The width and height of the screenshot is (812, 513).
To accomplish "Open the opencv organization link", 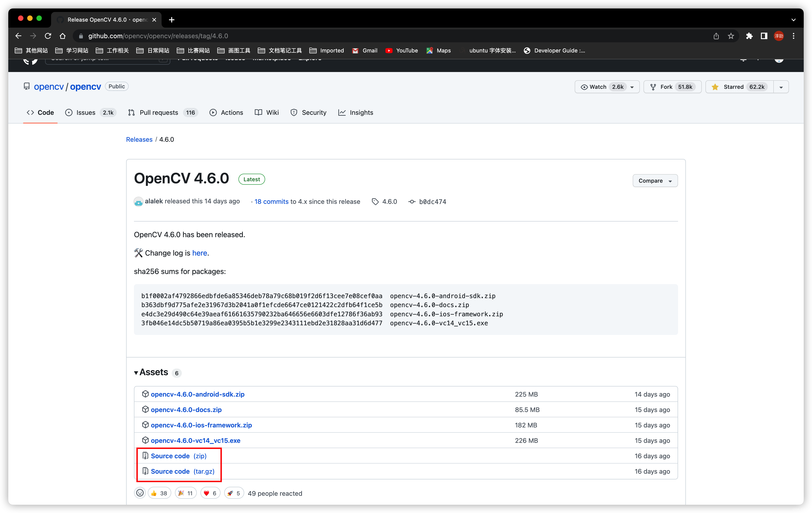I will [x=49, y=87].
